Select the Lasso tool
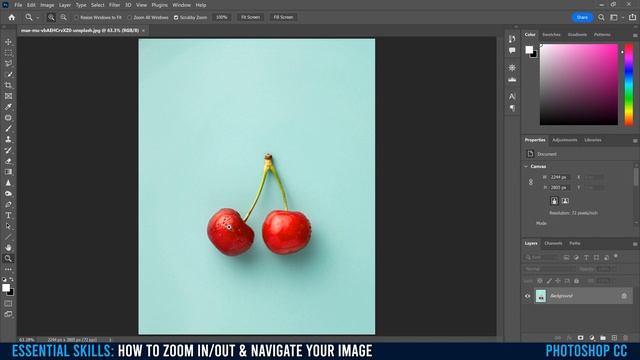The height and width of the screenshot is (360, 640). [x=8, y=64]
